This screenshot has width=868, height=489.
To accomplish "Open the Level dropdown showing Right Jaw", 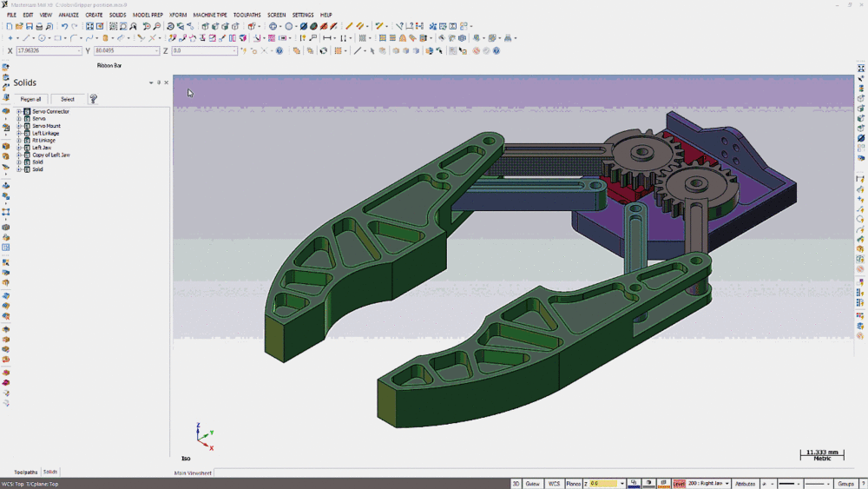I will coord(727,484).
